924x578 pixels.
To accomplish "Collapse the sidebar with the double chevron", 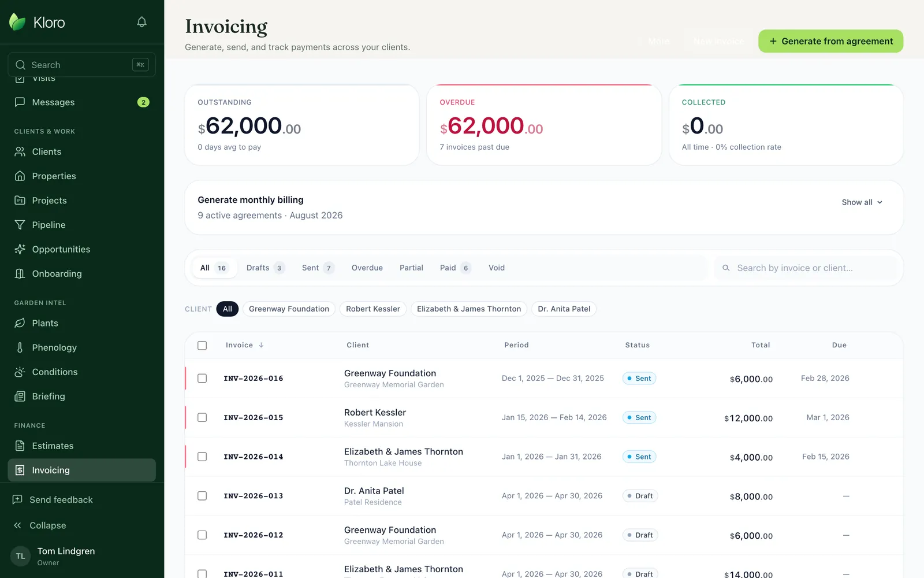I will click(17, 525).
